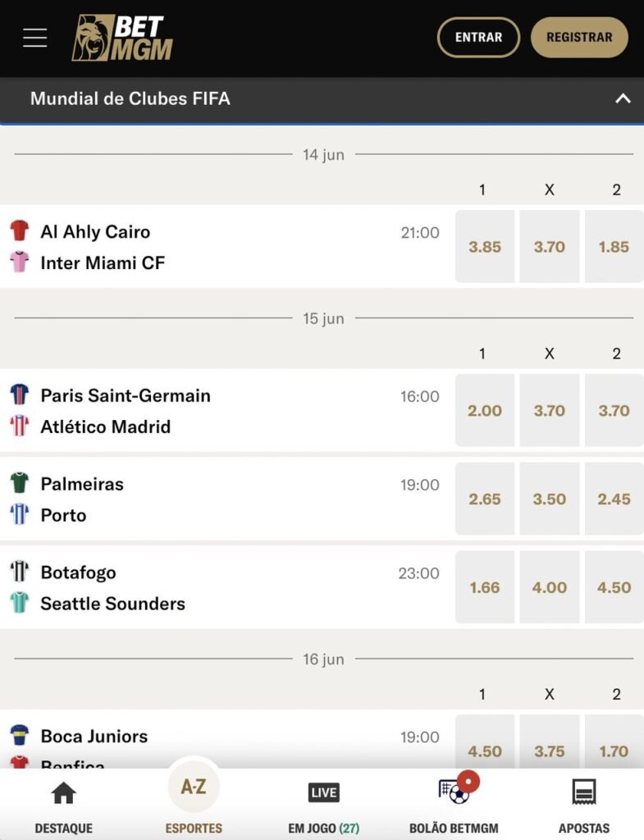Open the hamburger menu
This screenshot has width=644, height=840.
pyautogui.click(x=35, y=38)
